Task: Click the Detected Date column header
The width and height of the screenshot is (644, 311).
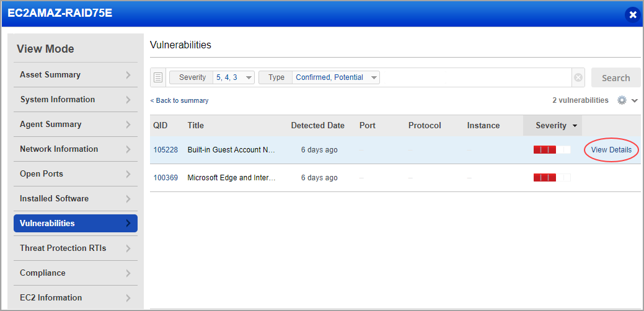Action: point(317,126)
